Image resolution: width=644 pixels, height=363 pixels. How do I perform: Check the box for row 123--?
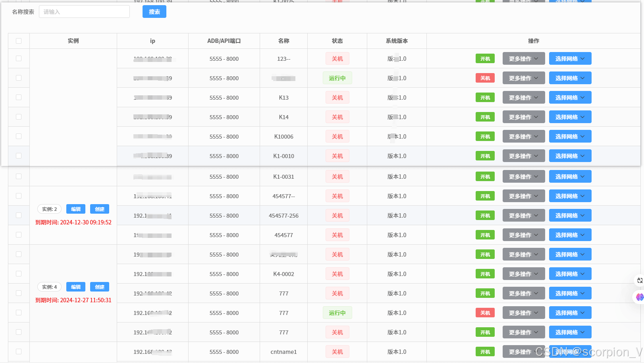[x=19, y=58]
